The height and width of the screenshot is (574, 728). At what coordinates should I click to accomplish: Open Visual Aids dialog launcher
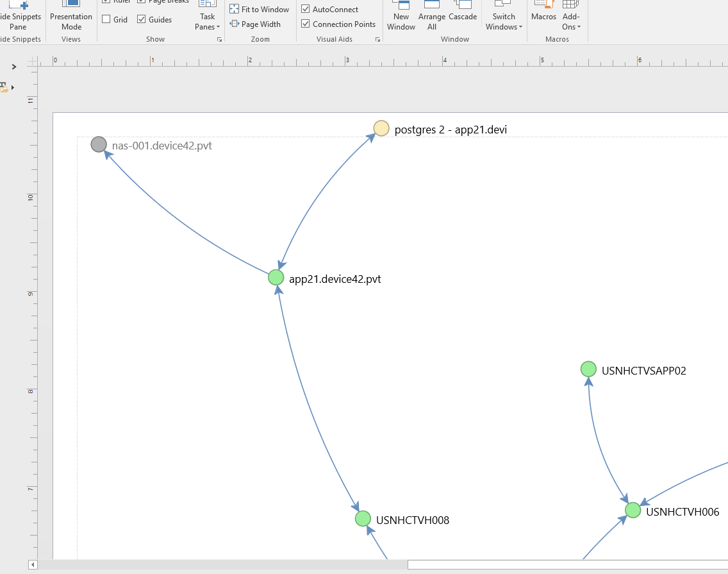pos(377,40)
